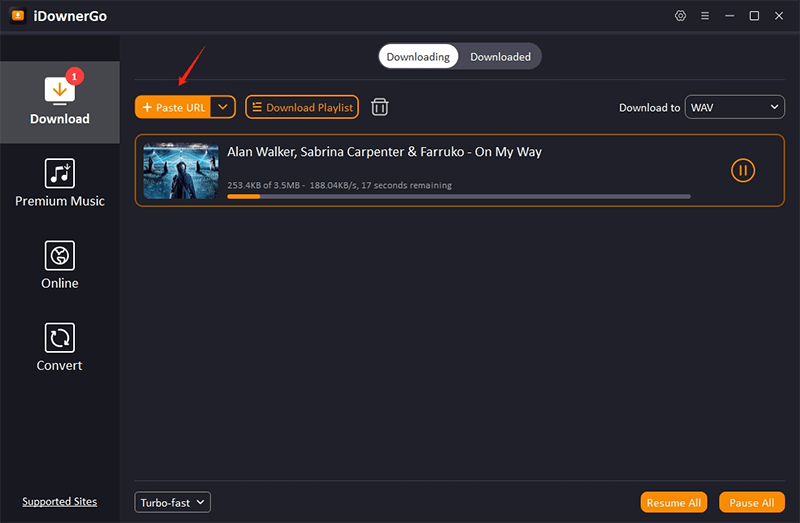Open the Turbo-fast speed dropdown
This screenshot has width=800, height=523.
point(172,502)
